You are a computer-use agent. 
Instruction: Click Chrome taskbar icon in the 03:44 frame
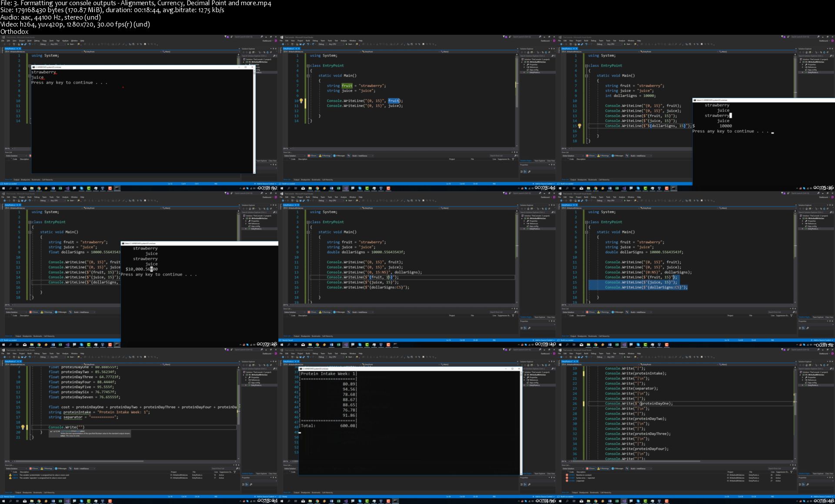317,188
